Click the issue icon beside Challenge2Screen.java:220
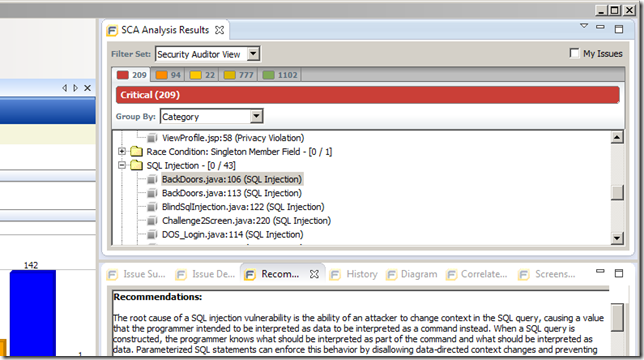 pos(152,221)
